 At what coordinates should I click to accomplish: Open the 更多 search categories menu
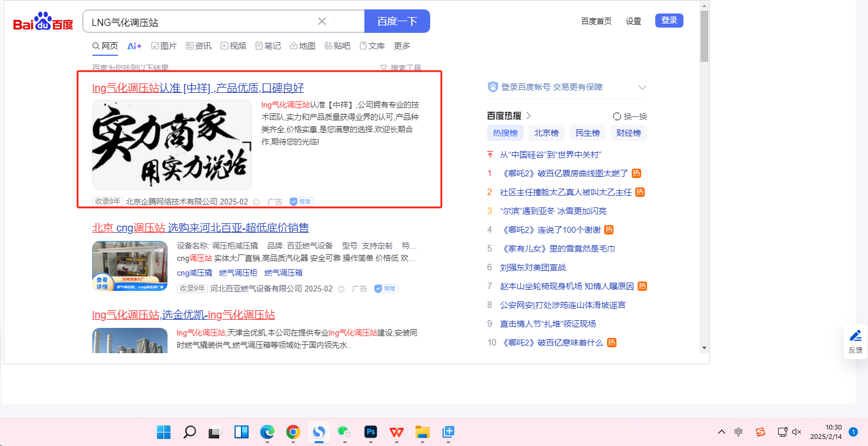pos(402,46)
